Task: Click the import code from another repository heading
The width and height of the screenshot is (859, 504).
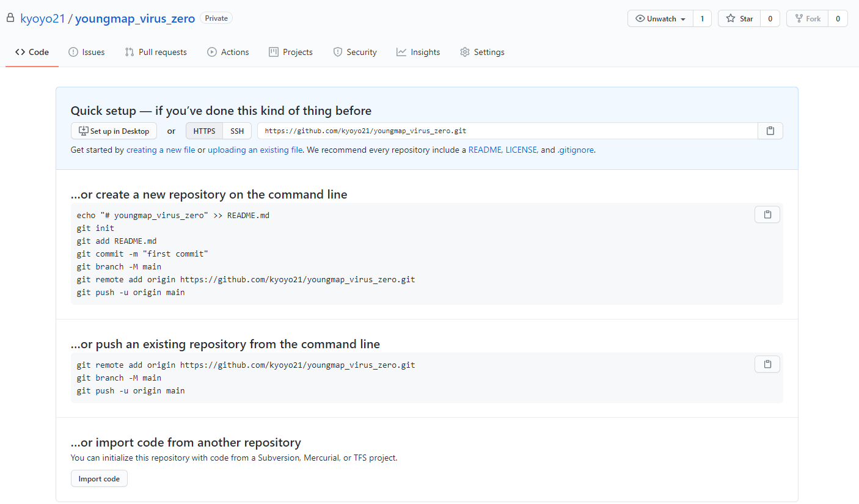Action: point(186,442)
